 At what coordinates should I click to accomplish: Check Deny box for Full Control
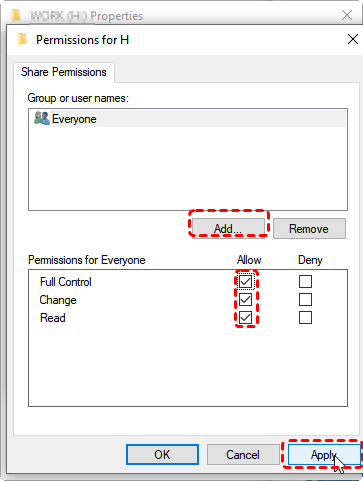tap(305, 282)
